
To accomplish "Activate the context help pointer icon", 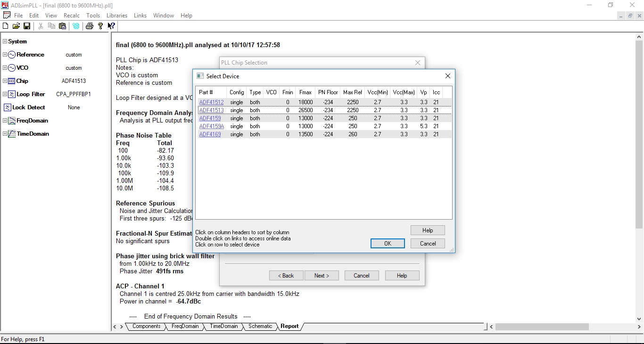I will (x=111, y=26).
